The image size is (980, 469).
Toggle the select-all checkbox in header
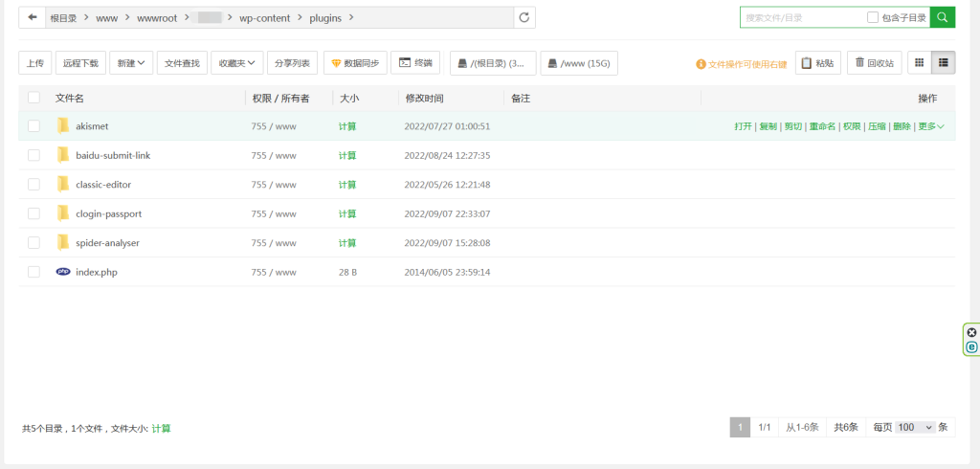[x=34, y=98]
